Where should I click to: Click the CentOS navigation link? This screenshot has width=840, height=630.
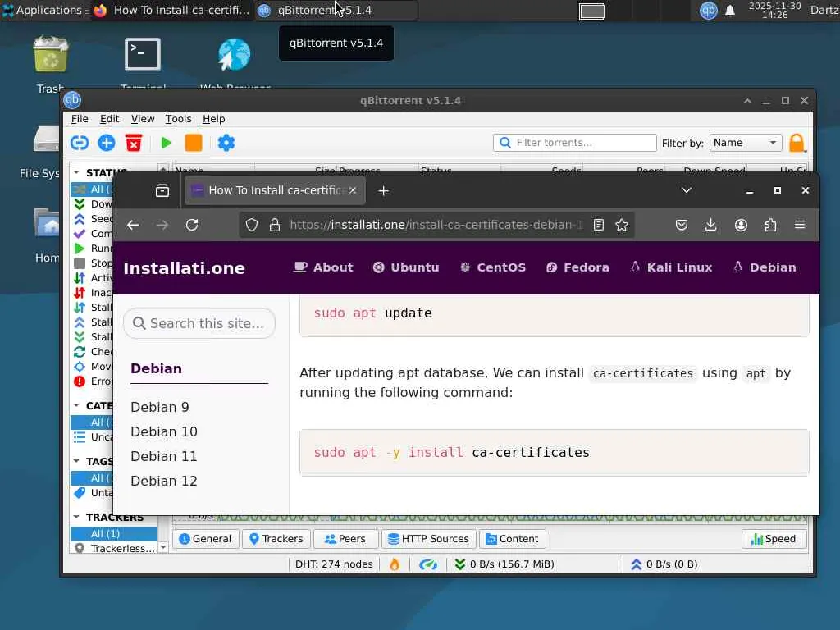[x=493, y=267]
